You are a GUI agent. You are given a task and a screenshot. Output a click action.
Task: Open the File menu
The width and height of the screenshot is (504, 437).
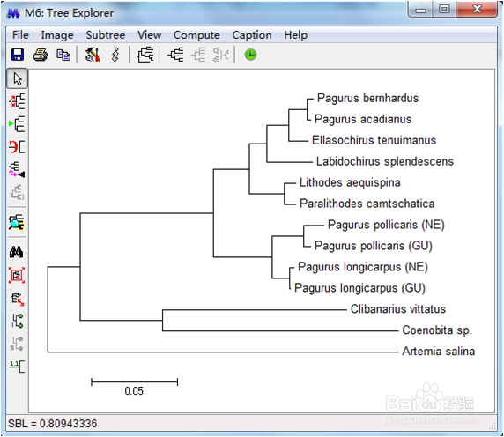[20, 35]
